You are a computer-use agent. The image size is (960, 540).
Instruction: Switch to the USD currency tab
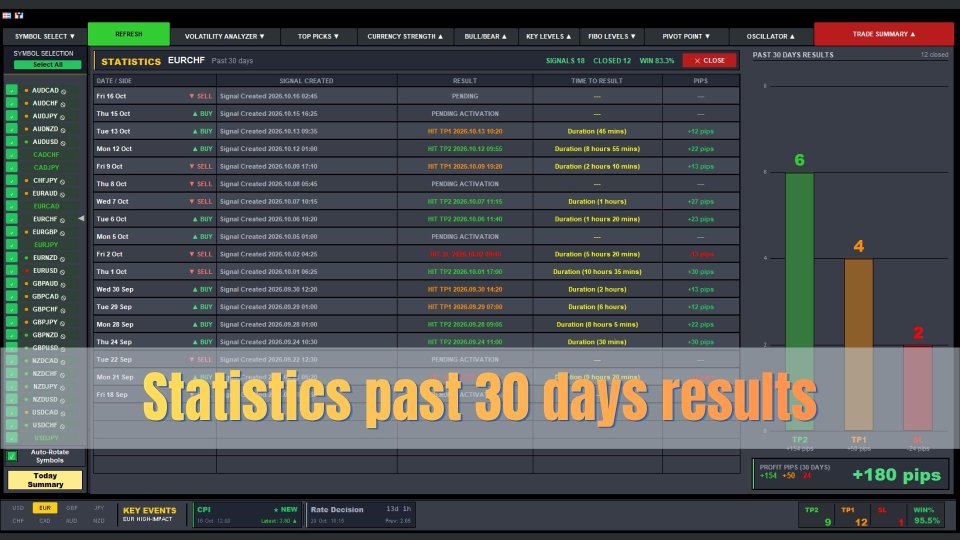tap(18, 508)
